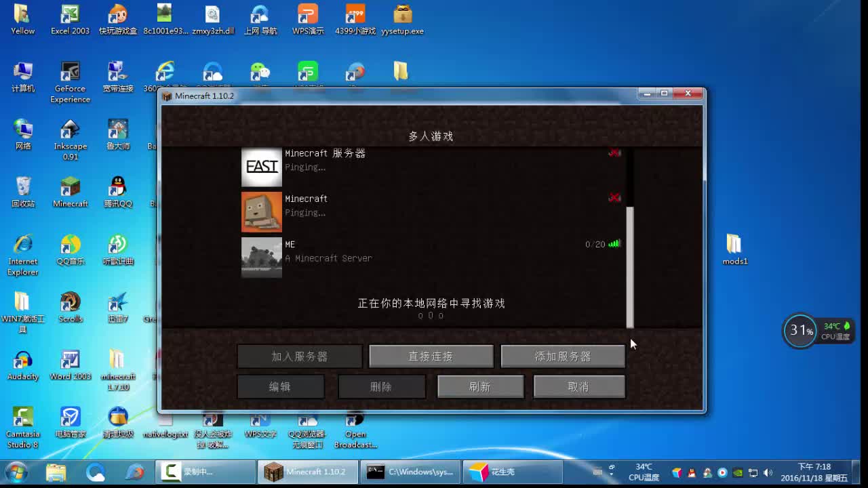Open the 4399小游戏 shortcut
Viewport: 868px width, 488px height.
355,20
